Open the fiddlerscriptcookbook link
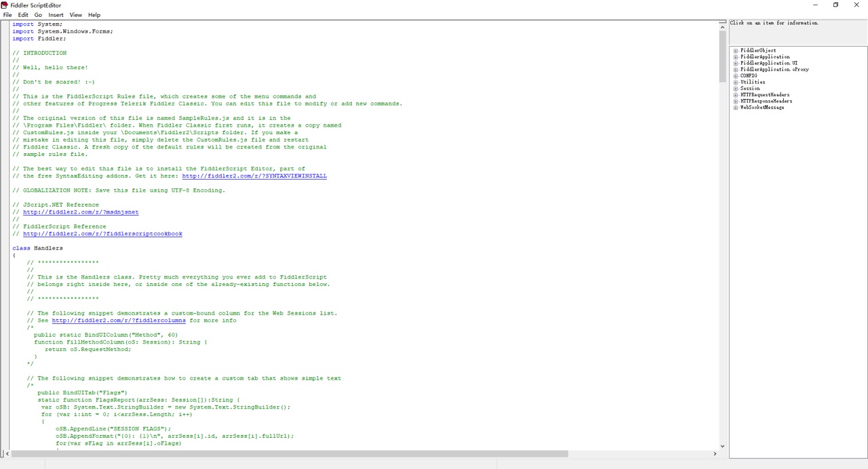The image size is (868, 469). [x=102, y=234]
